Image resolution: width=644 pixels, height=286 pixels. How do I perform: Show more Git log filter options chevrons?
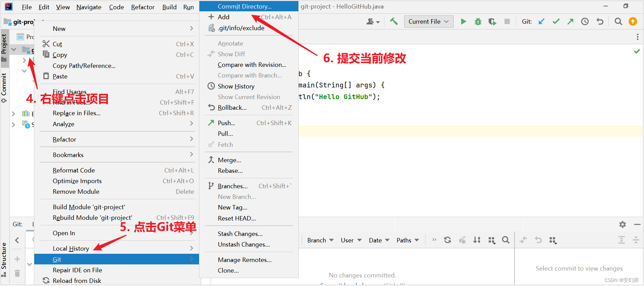pos(434,240)
